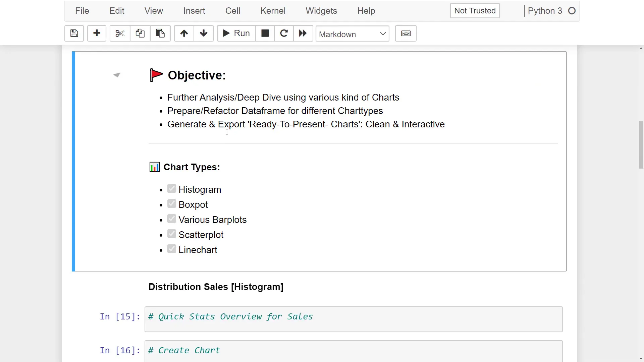
Task: Collapse the Objective section heading
Action: pos(116,74)
